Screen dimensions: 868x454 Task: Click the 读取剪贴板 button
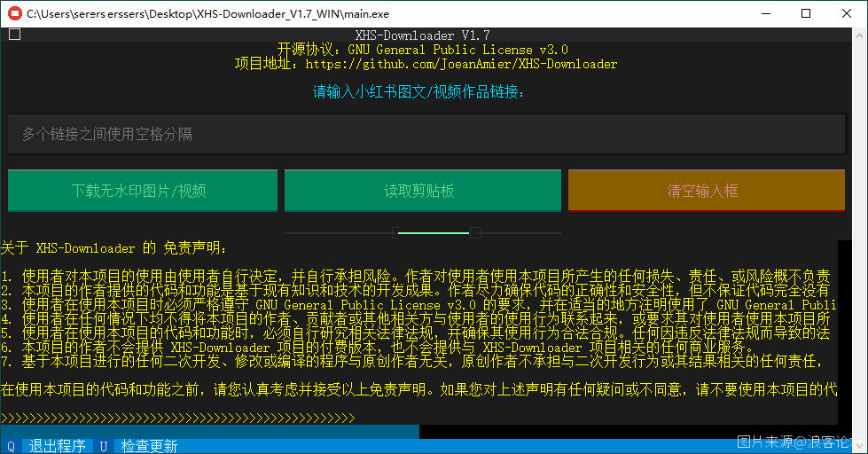[x=422, y=191]
